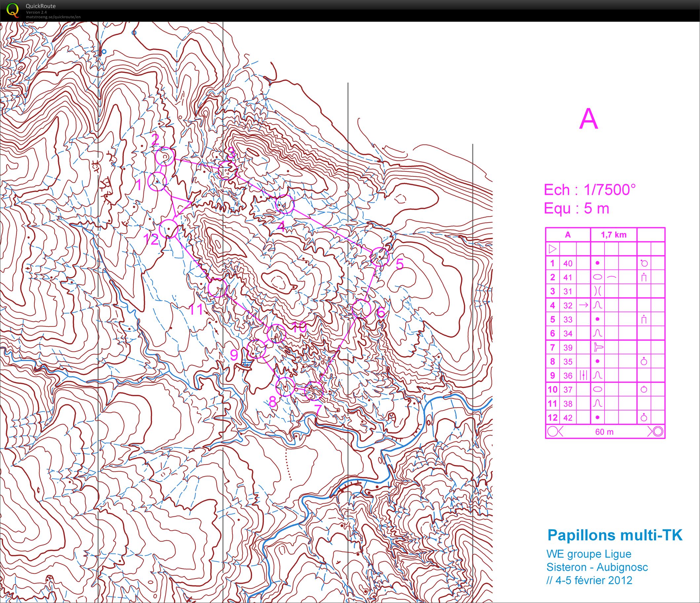Click the magenta number 2 label on map
The image size is (700, 603).
click(x=155, y=140)
